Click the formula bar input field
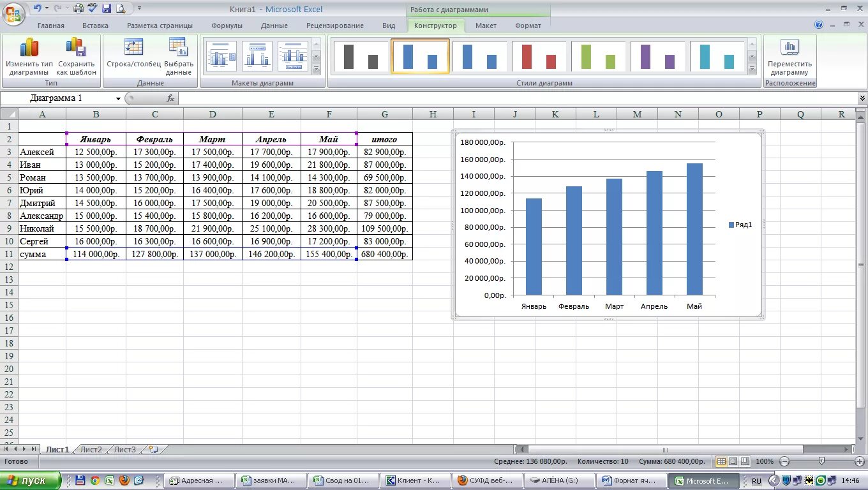The image size is (868, 490). (x=518, y=98)
